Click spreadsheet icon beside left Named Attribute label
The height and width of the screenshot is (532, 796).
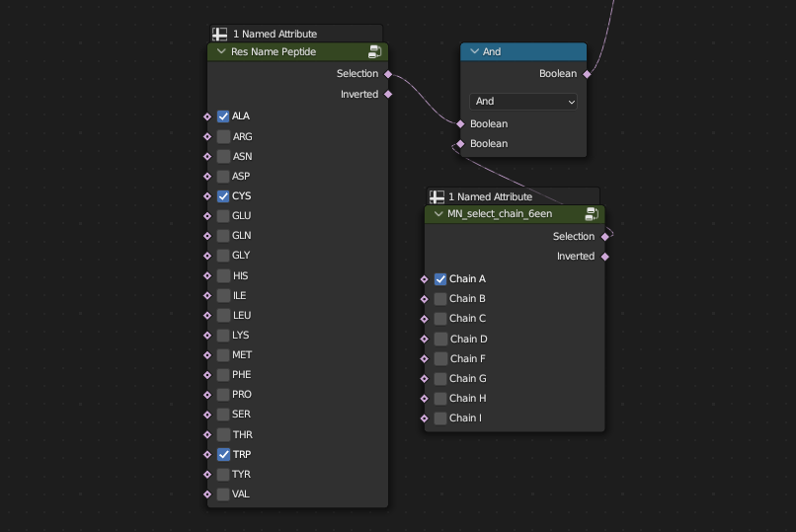[219, 34]
